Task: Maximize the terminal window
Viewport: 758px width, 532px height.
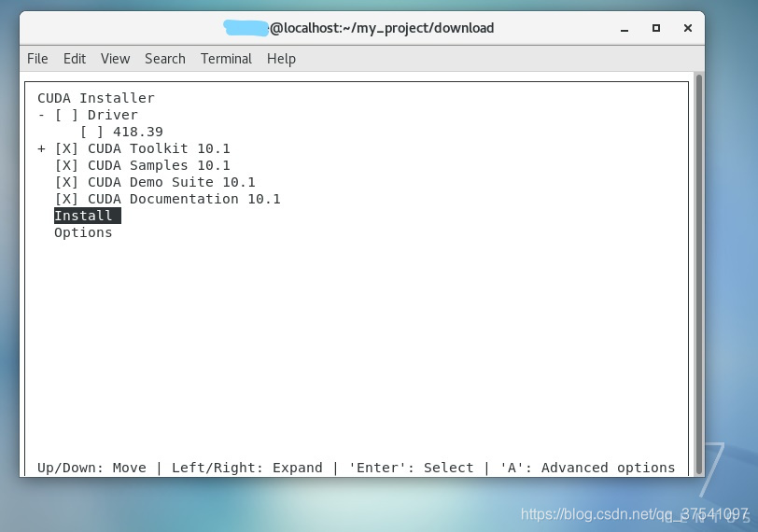Action: (x=656, y=28)
